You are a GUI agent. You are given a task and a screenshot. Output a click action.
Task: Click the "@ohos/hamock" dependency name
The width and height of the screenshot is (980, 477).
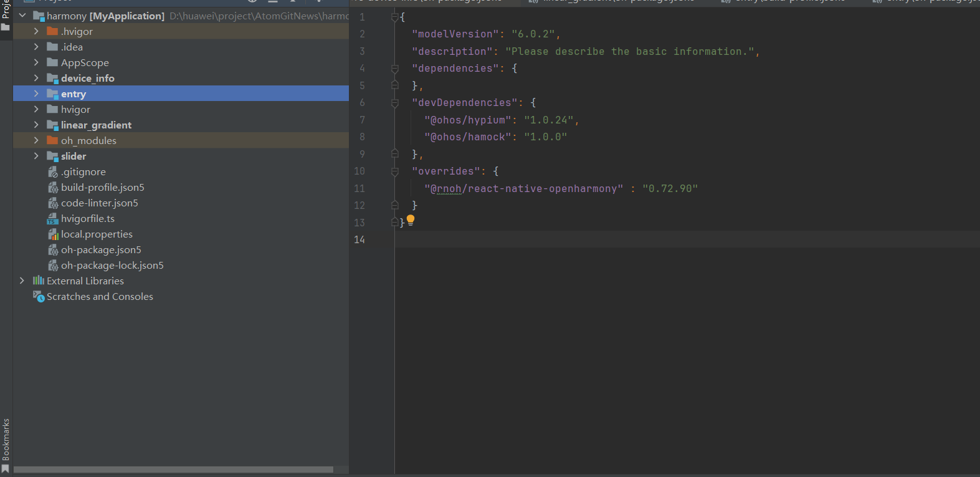467,137
